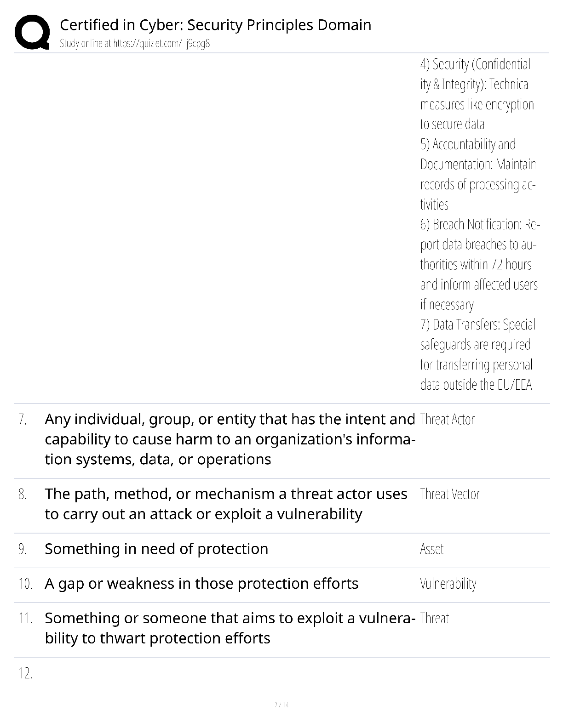Click item number 7 label
This screenshot has width=563, height=728.
(23, 419)
